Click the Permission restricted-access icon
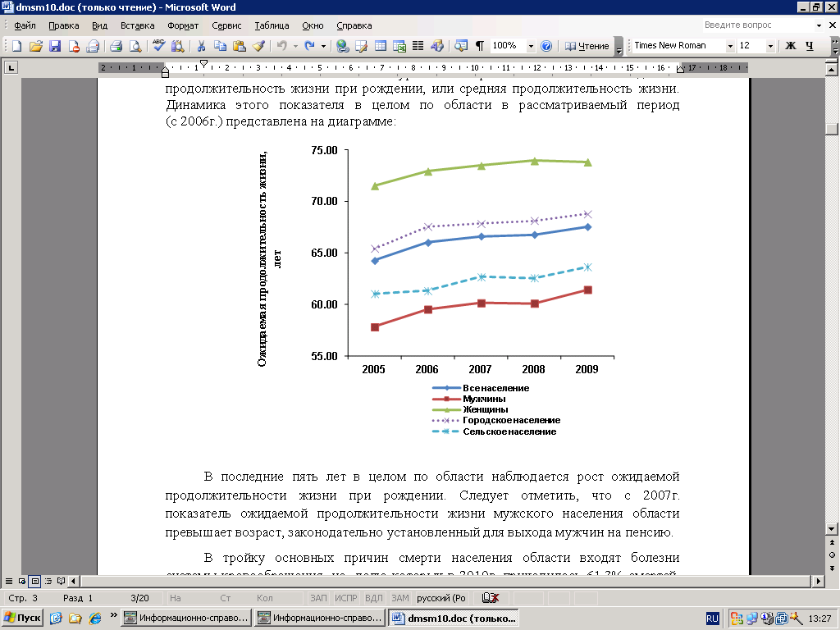Screen dimensions: 840x630 73,46
